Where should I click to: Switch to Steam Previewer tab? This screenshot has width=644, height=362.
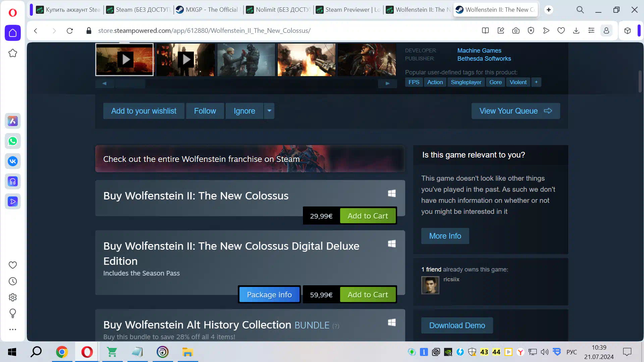pyautogui.click(x=348, y=10)
